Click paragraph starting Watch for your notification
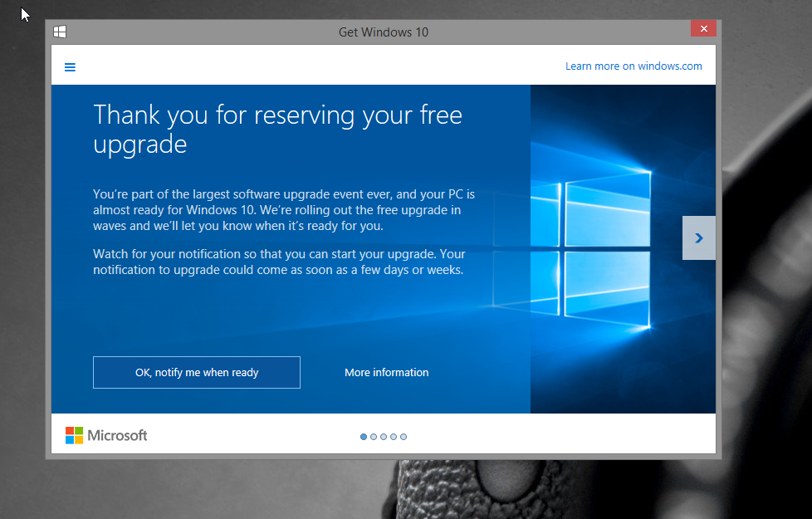 pos(279,262)
